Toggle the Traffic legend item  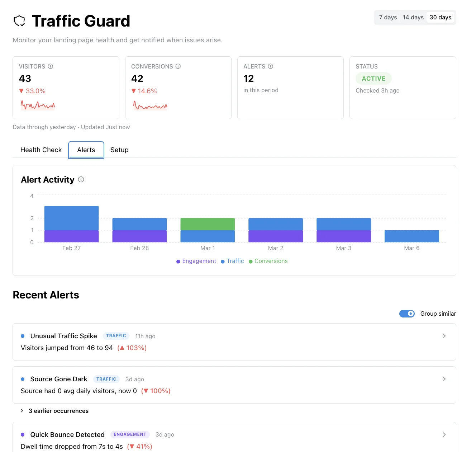(x=232, y=261)
